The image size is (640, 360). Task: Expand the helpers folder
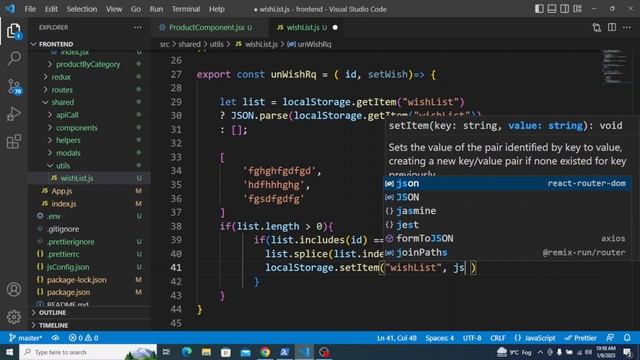68,140
